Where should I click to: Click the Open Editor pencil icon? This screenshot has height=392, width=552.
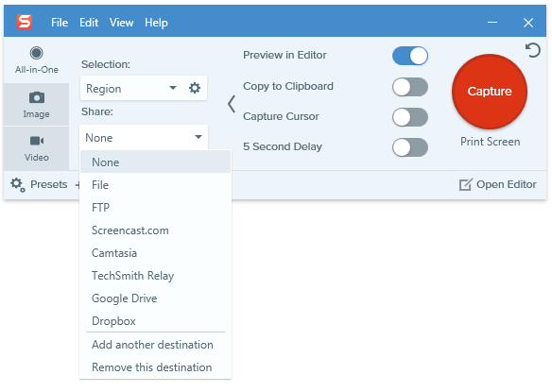pos(465,184)
